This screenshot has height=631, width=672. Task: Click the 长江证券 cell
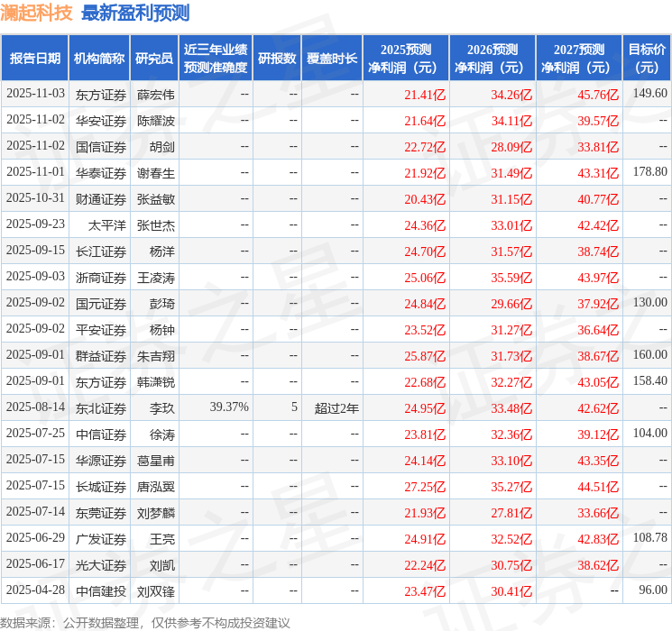(x=101, y=251)
